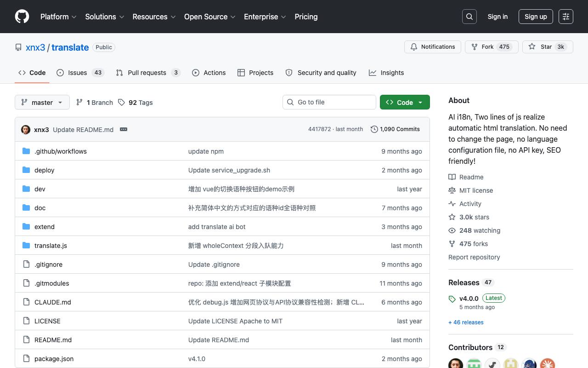
Task: Click the translate.js folder icon
Action: coord(26,245)
